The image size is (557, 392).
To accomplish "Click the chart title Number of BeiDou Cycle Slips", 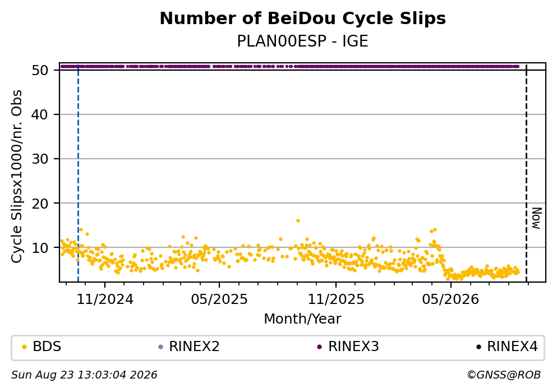I will pos(303,19).
